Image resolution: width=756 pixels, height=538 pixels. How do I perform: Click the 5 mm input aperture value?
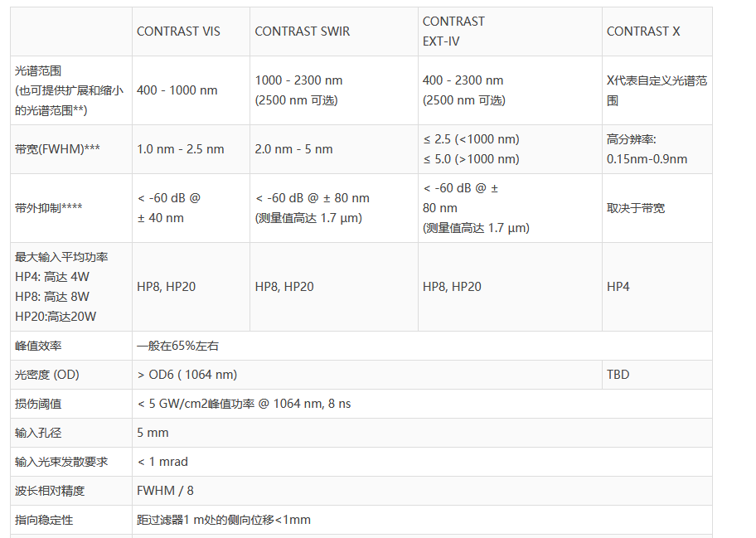pyautogui.click(x=153, y=433)
